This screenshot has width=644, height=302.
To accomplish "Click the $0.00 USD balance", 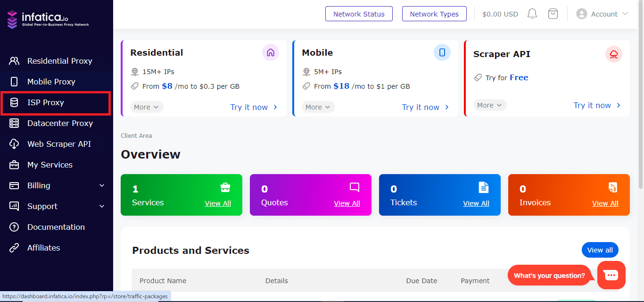I will tap(500, 14).
